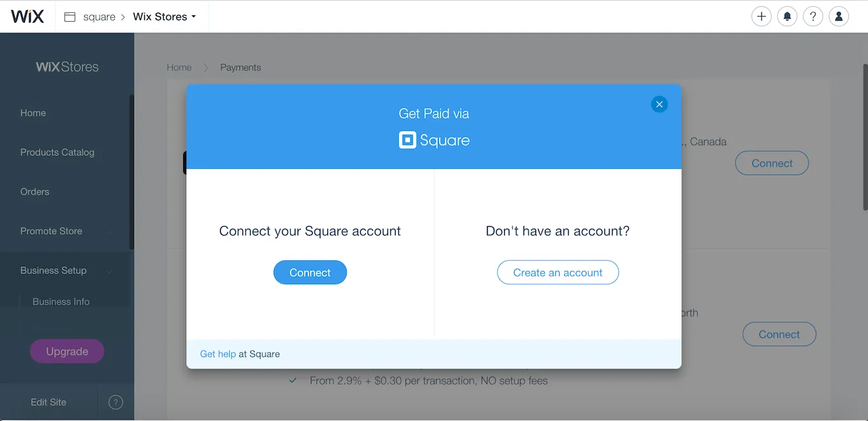Image resolution: width=868 pixels, height=421 pixels.
Task: Select Business Info under Business Setup
Action: 61,301
